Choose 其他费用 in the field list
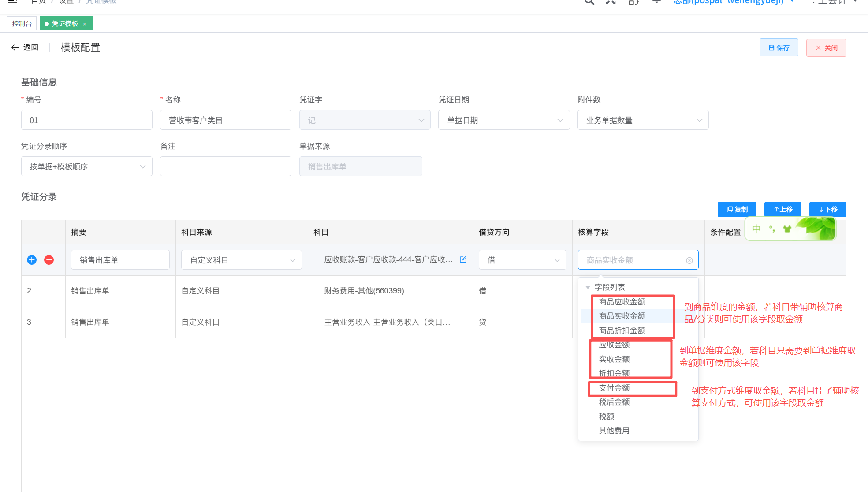 [614, 431]
